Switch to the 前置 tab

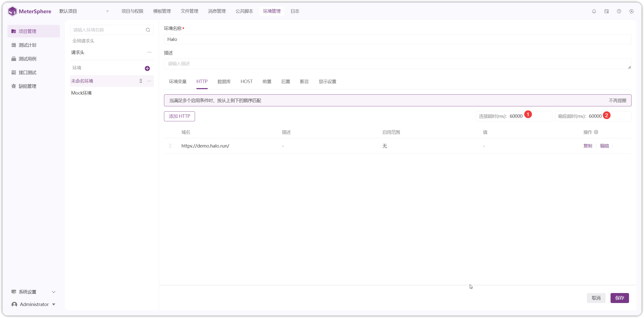[x=267, y=82]
